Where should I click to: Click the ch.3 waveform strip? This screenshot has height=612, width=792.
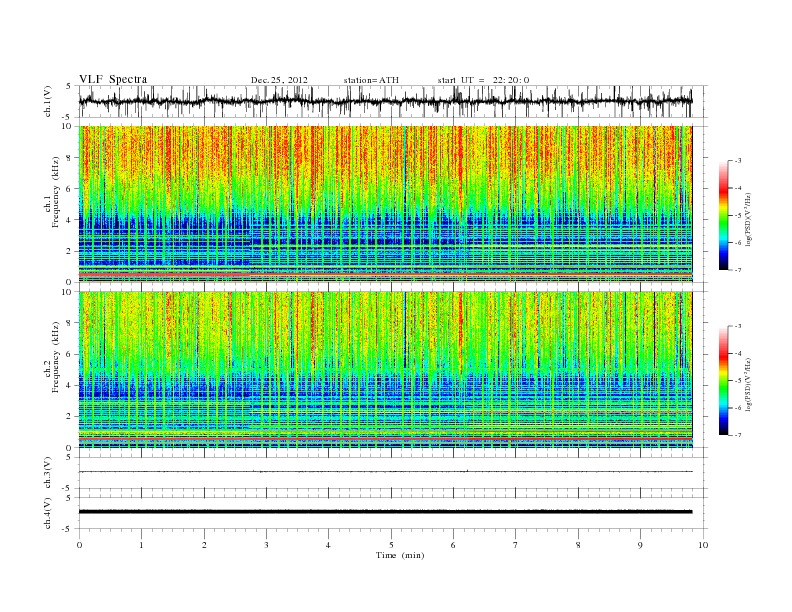point(393,473)
